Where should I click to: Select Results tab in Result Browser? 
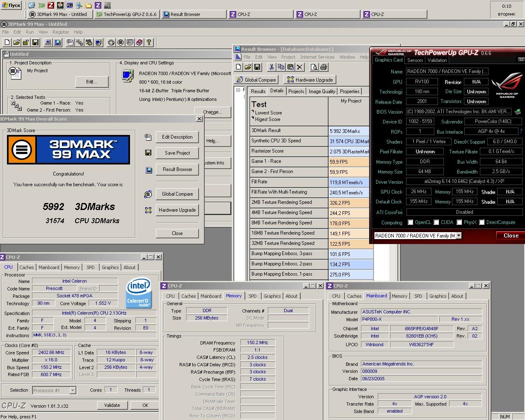[258, 91]
